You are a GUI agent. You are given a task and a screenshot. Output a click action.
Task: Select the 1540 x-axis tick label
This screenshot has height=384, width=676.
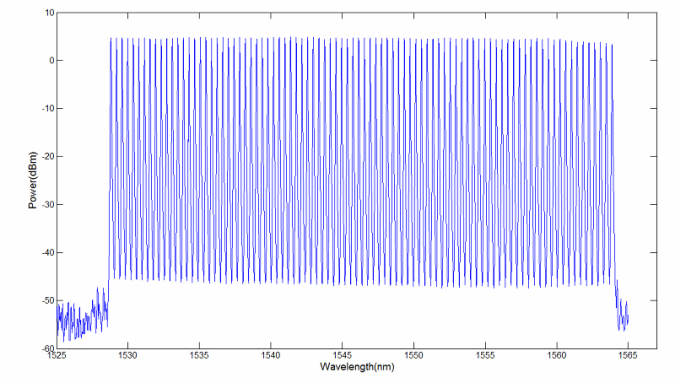tap(271, 356)
